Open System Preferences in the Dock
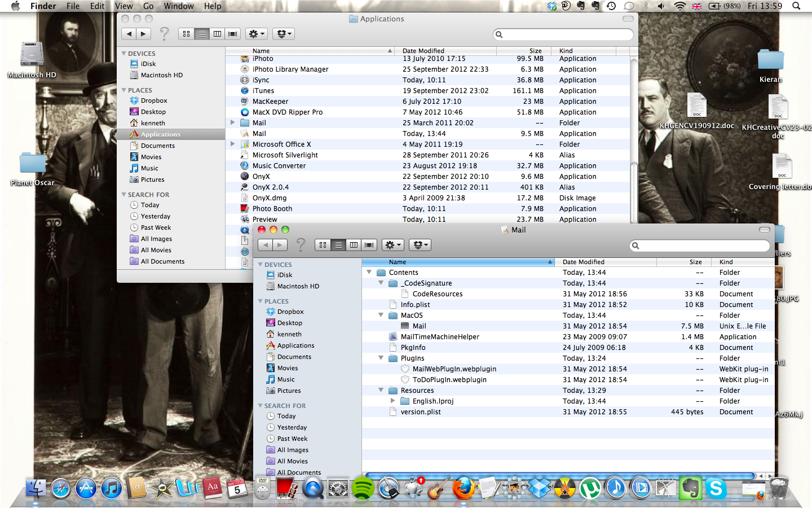 (338, 488)
